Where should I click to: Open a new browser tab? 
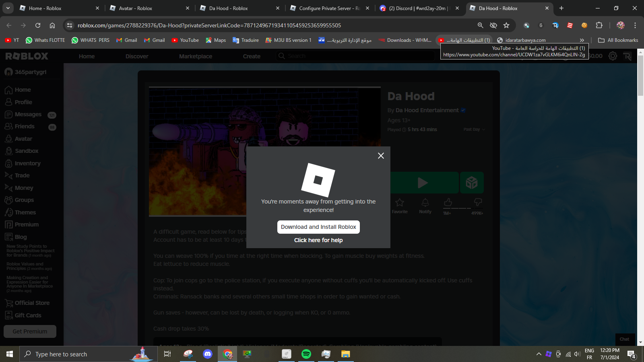561,8
